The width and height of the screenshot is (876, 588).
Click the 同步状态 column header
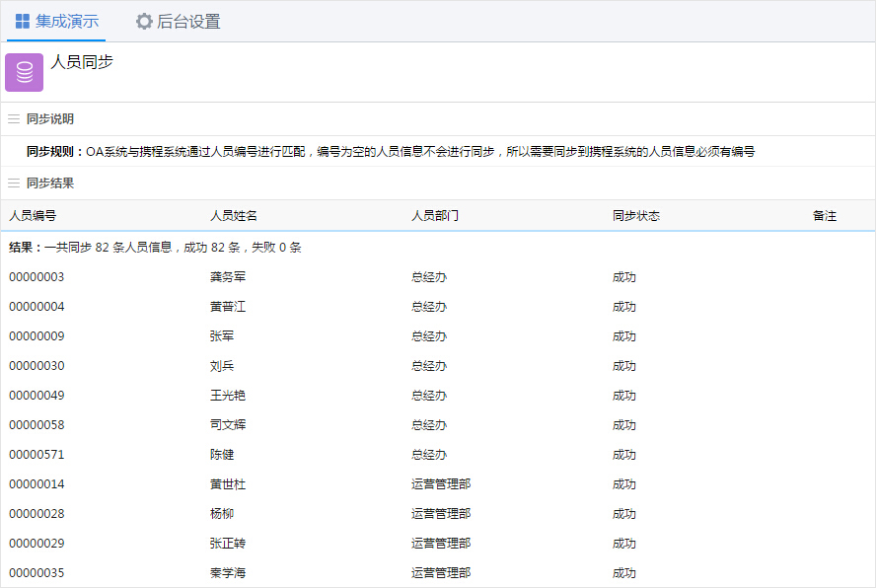coord(636,216)
